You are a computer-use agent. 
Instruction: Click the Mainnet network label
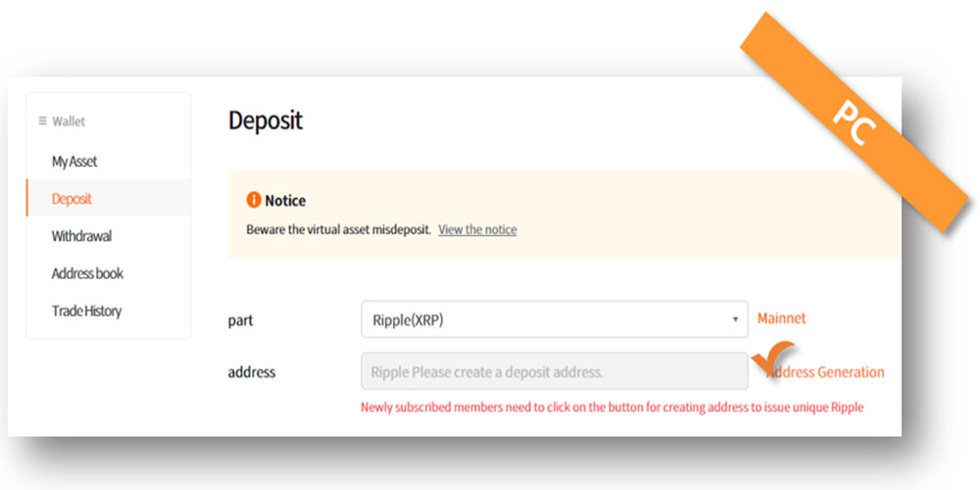(781, 318)
